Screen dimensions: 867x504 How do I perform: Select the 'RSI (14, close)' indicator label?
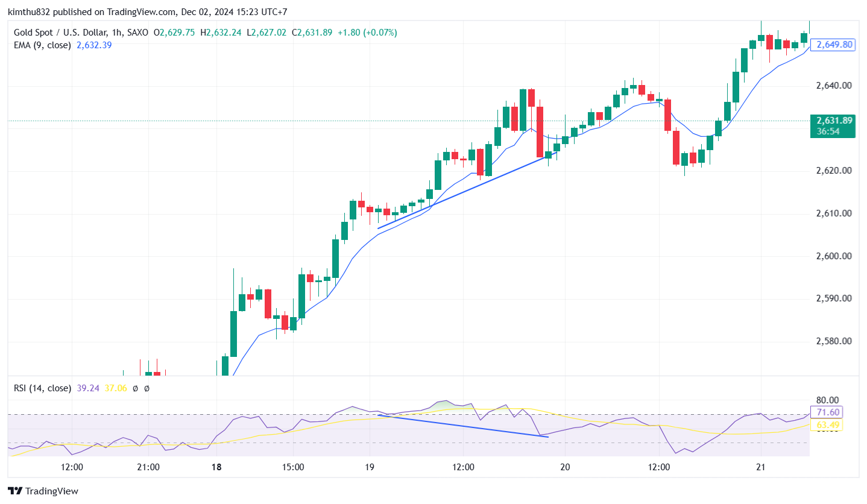(42, 388)
